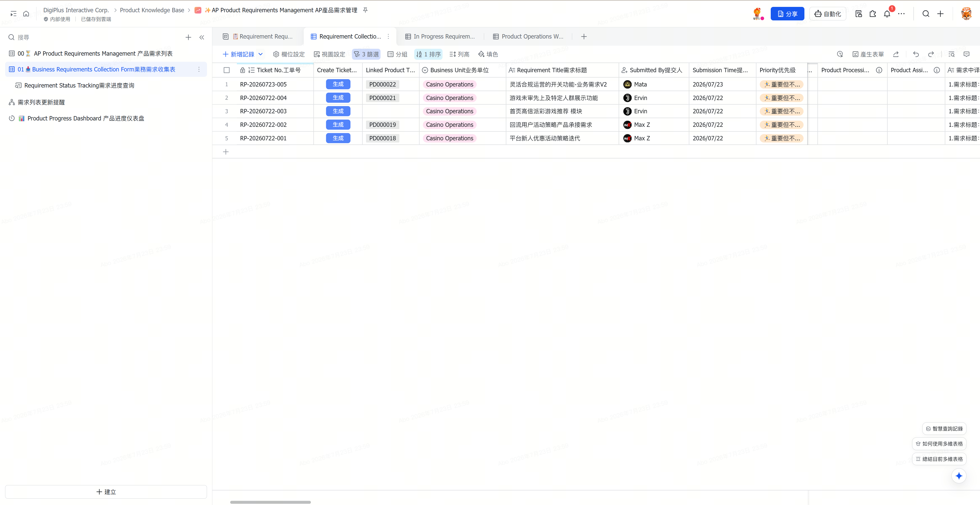The height and width of the screenshot is (505, 980).
Task: Open options for Business Requirements Collection Form
Action: (199, 69)
